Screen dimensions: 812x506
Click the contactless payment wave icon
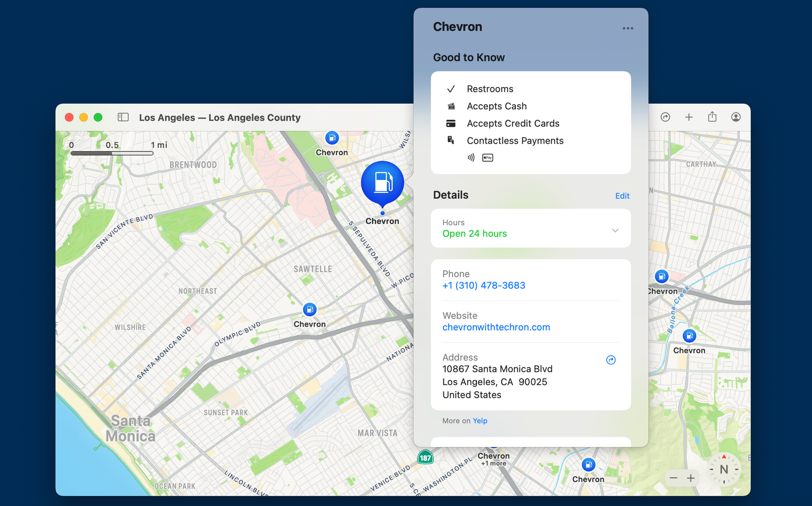(x=471, y=157)
